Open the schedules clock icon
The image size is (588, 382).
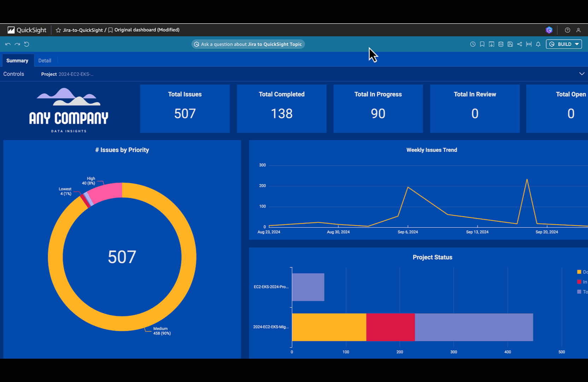pos(473,44)
